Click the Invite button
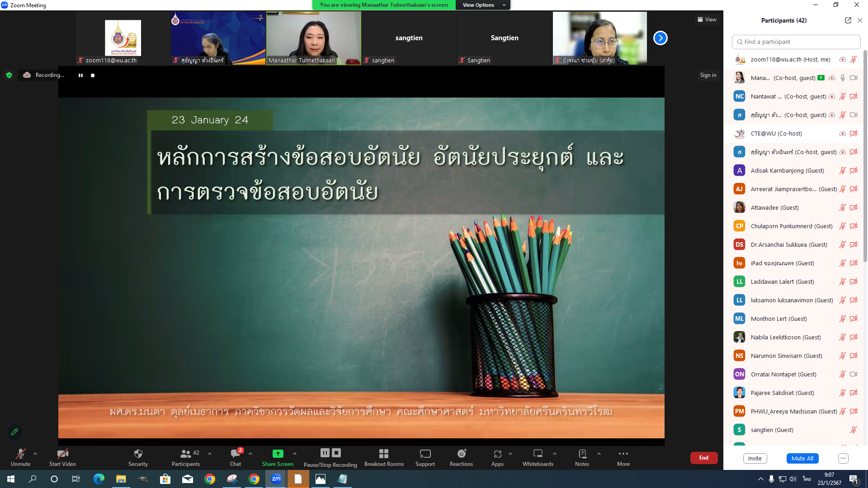 pos(755,458)
